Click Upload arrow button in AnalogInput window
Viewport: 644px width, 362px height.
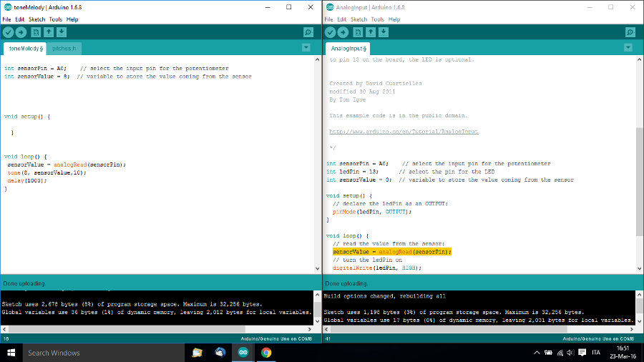(343, 32)
